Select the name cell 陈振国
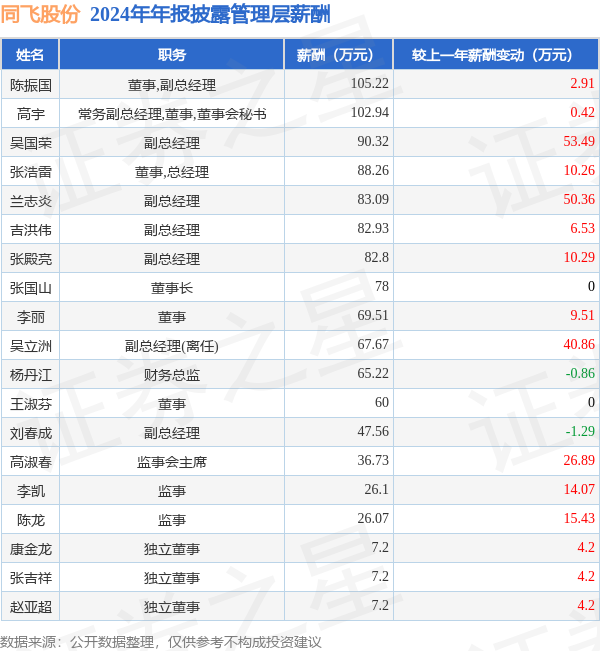The image size is (600, 651). 31,85
